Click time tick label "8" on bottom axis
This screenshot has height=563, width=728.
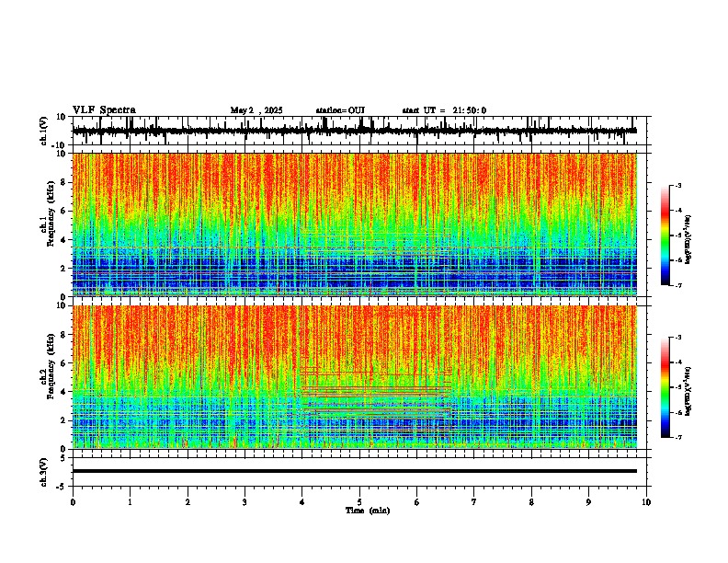[x=531, y=502]
